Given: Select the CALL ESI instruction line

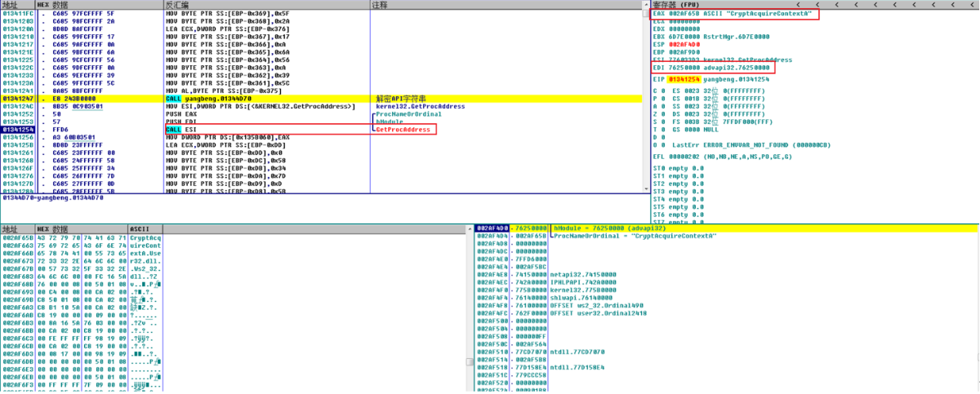Looking at the screenshot, I should pos(318,129).
